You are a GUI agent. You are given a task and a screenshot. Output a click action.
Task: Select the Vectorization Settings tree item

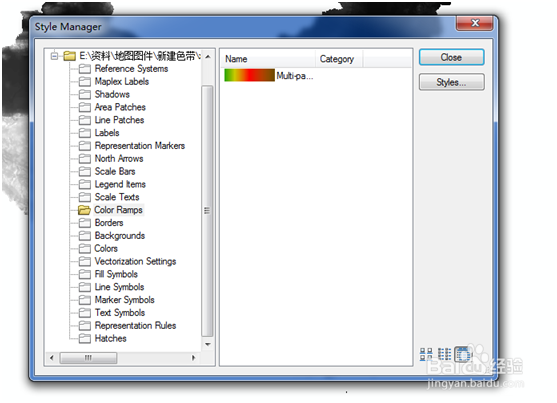[x=135, y=261]
